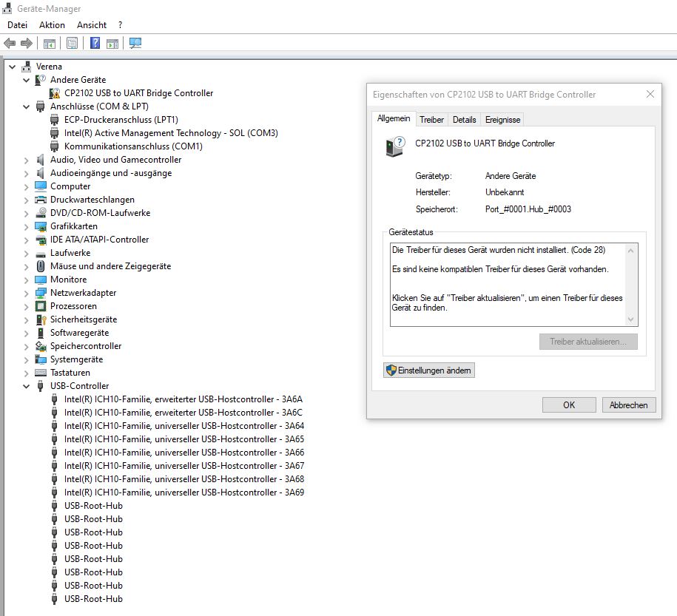Image resolution: width=677 pixels, height=616 pixels.
Task: Click the Gerätestatus text box scrollbar
Action: coord(630,285)
